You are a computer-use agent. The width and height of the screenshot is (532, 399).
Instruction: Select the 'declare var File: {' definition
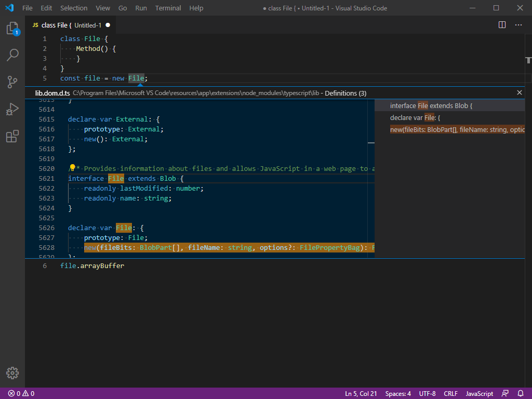coord(449,118)
